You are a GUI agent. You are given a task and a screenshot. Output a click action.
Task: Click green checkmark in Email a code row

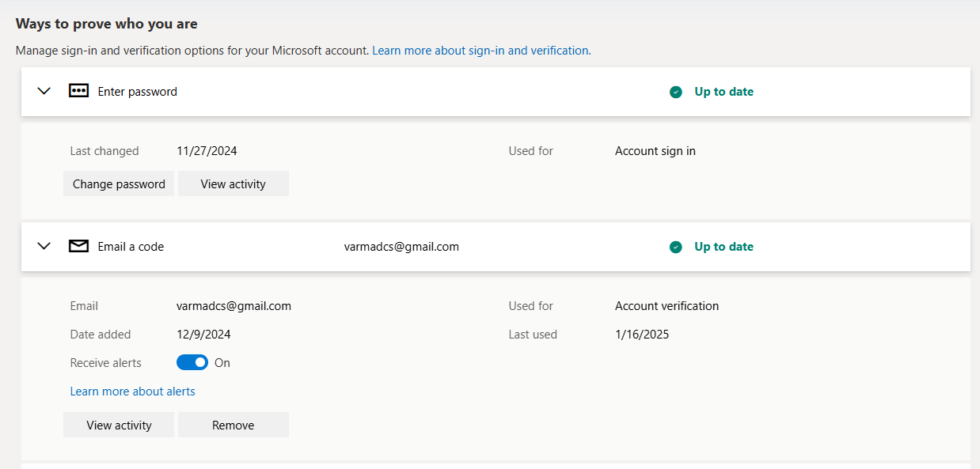[675, 247]
